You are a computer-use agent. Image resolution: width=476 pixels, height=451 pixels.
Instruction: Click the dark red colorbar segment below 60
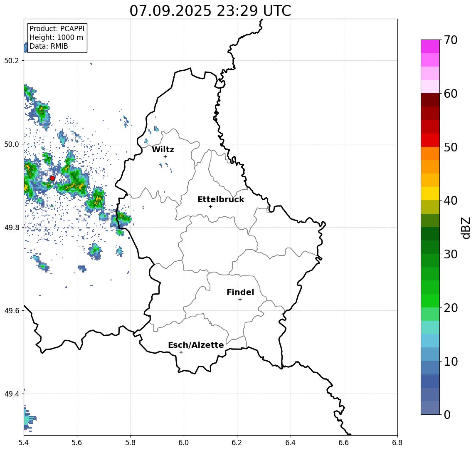coord(430,100)
